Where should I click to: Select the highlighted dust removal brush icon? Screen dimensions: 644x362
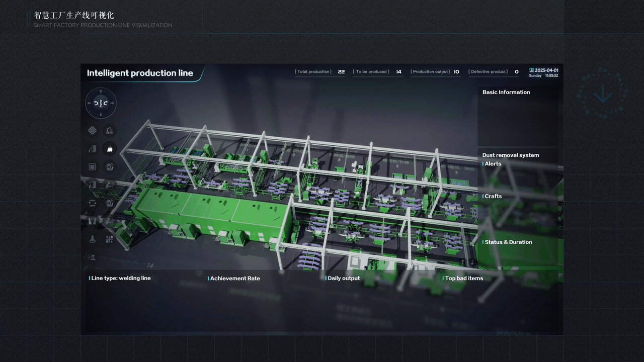tap(110, 148)
